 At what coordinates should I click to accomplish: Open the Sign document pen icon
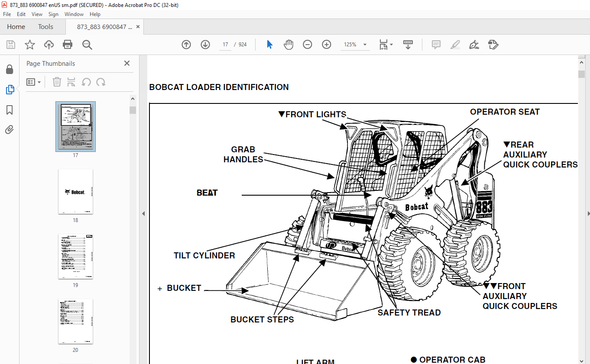tap(474, 45)
